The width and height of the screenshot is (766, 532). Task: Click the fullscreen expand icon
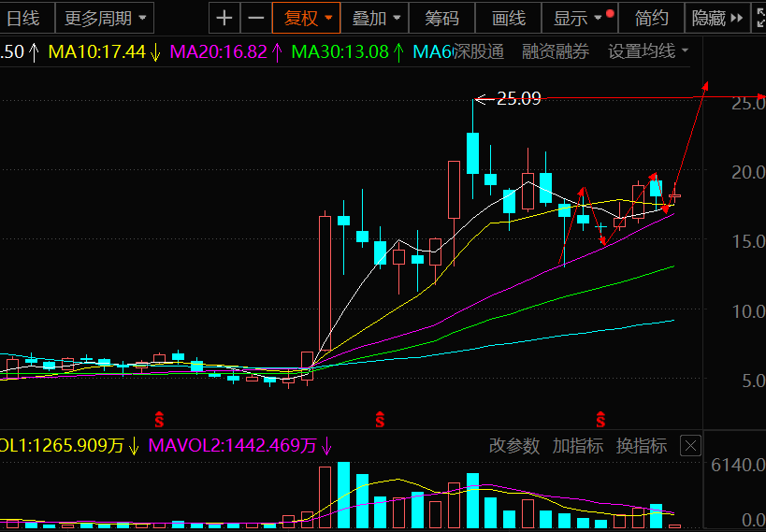click(760, 19)
